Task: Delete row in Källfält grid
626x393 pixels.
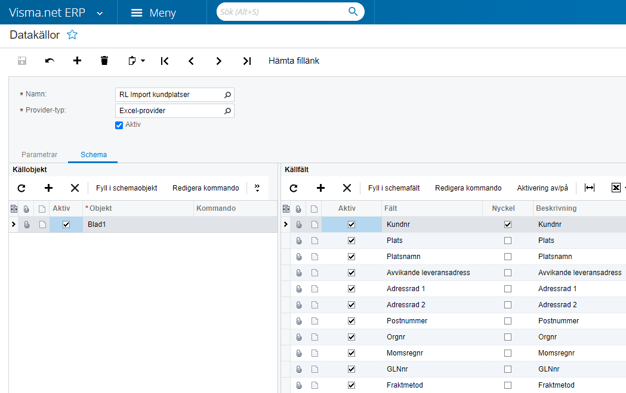Action: pyautogui.click(x=347, y=188)
